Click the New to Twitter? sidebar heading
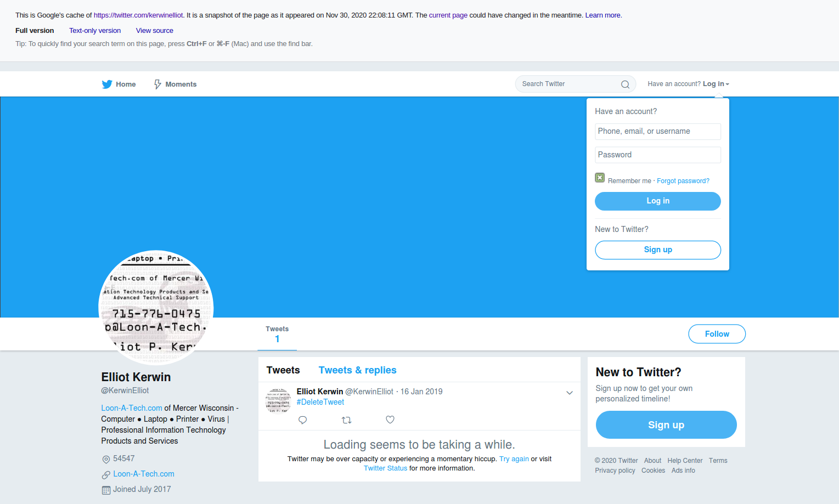 click(638, 372)
